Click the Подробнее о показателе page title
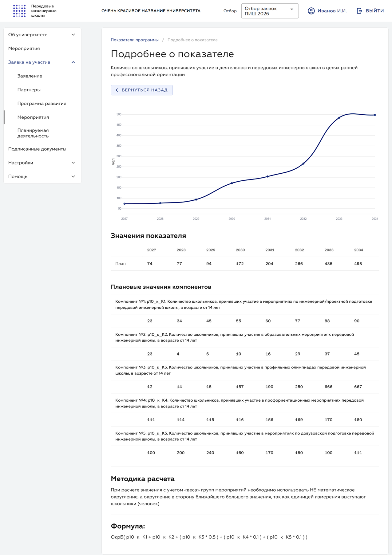Screen dimensions: 392x555 (172, 54)
